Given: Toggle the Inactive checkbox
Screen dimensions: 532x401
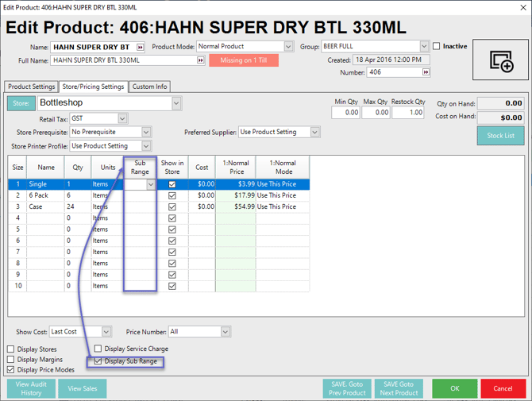Looking at the screenshot, I should (x=436, y=47).
